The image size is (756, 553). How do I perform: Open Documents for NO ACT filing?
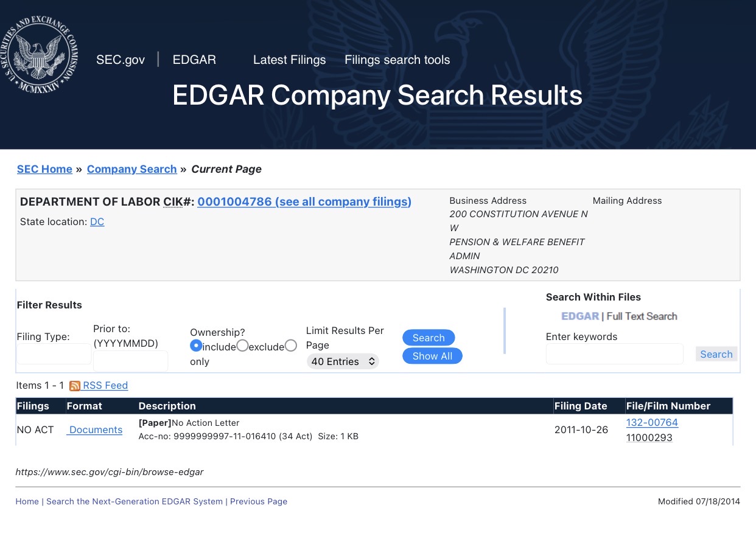coord(95,430)
